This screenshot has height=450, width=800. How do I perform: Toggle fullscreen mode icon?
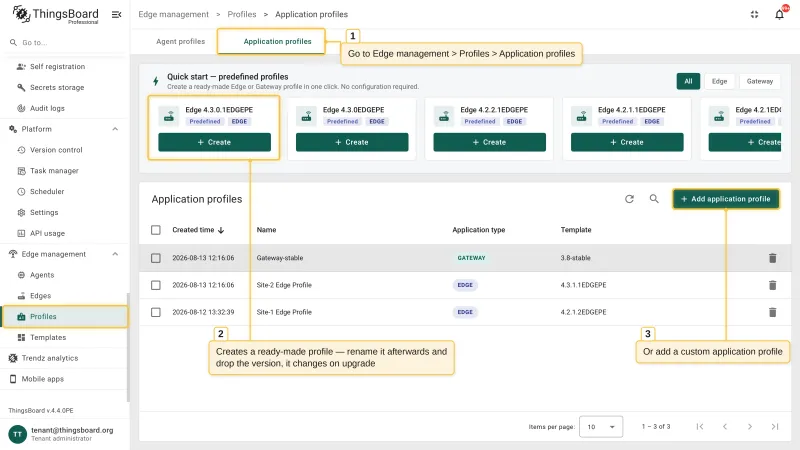(x=755, y=14)
